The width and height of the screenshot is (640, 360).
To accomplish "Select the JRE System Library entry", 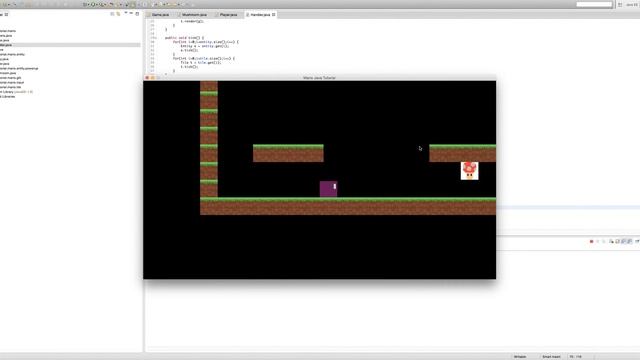I will [16, 92].
